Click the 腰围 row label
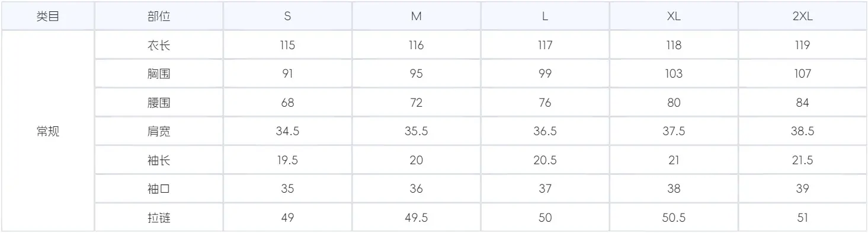Viewport: 868px width, 233px height. pos(159,103)
